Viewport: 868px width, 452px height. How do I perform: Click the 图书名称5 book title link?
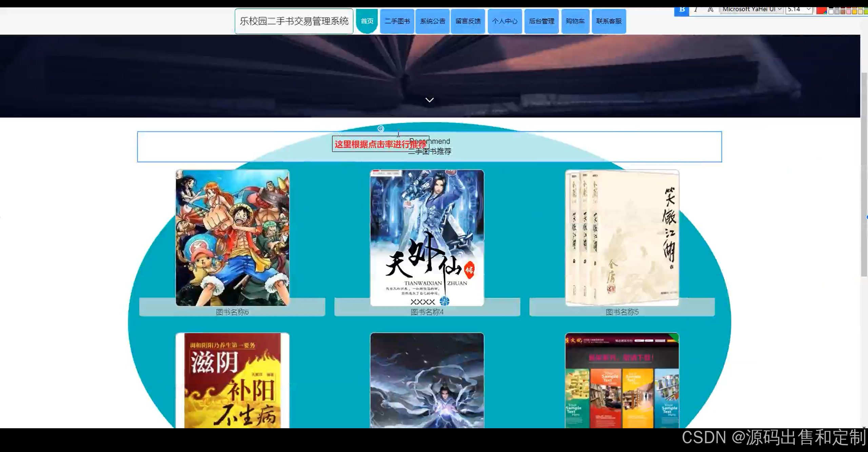pyautogui.click(x=622, y=312)
